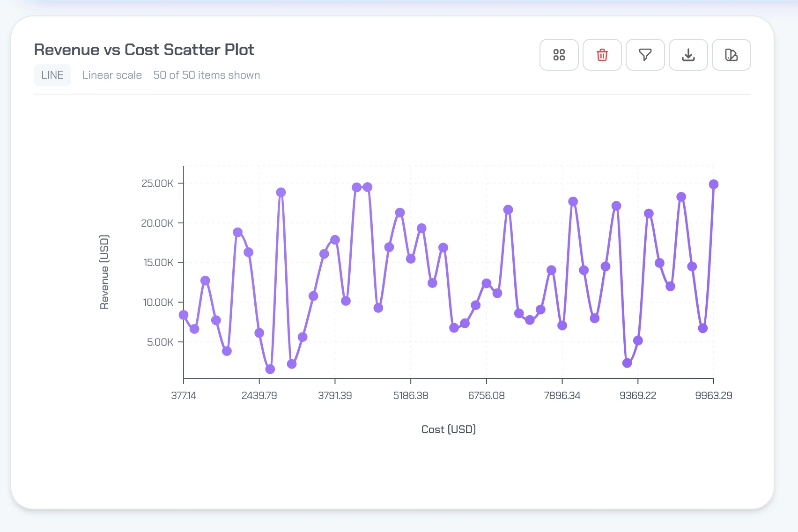Screen dimensions: 798x532
Task: Select the last data point at cost 9963.29
Action: [x=713, y=185]
